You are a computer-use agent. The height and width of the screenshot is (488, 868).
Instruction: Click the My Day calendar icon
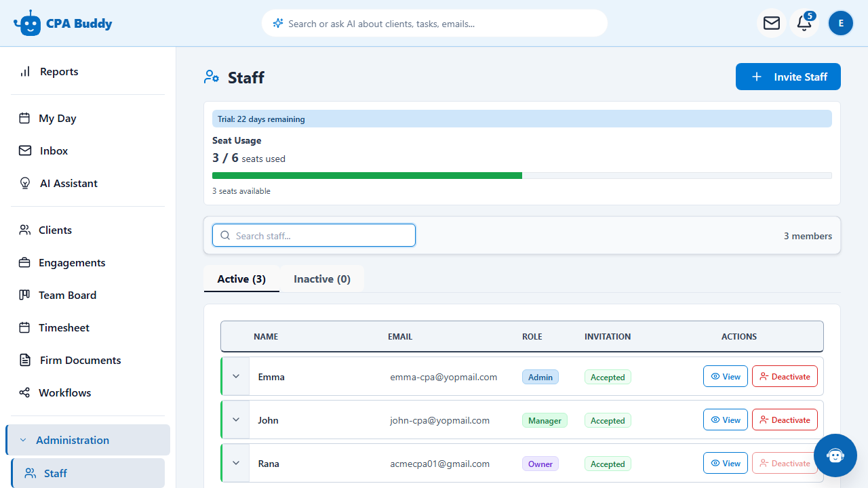click(24, 118)
